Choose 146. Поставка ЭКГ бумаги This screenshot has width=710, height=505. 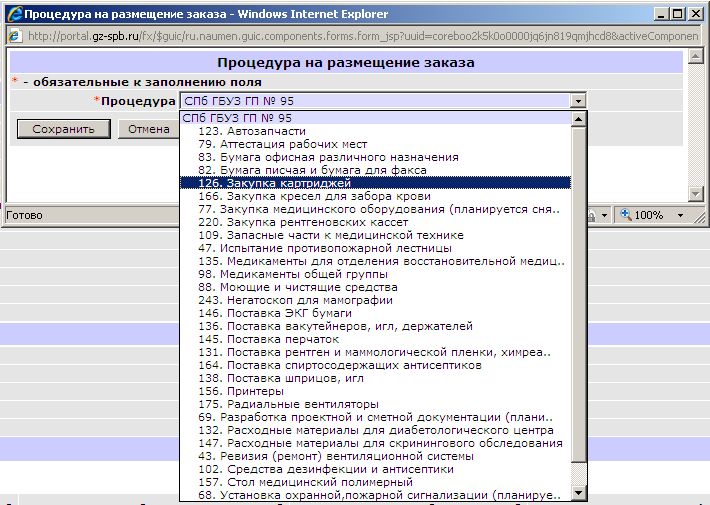375,313
